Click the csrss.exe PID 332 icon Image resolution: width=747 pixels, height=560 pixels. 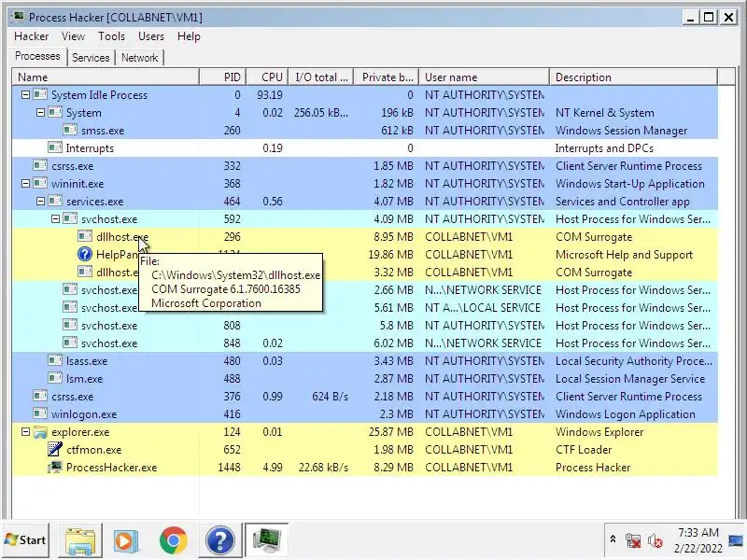click(40, 166)
